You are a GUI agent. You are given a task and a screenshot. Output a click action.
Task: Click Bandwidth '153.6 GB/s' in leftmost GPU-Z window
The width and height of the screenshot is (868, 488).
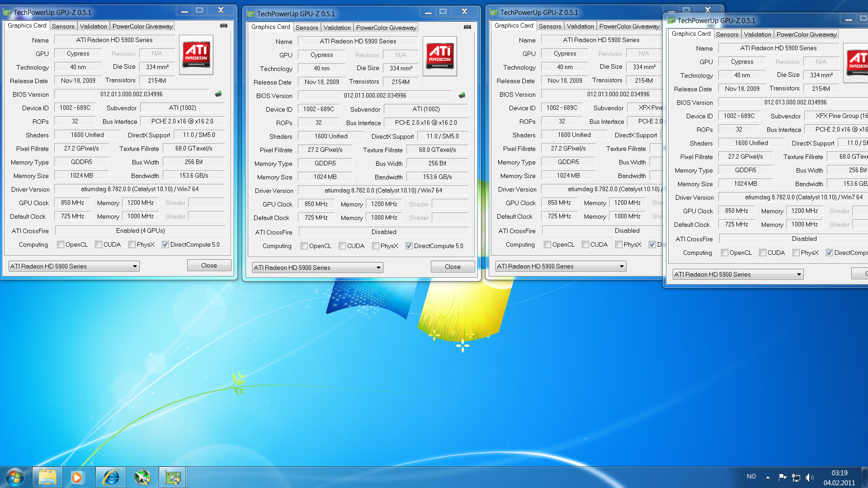coord(193,175)
